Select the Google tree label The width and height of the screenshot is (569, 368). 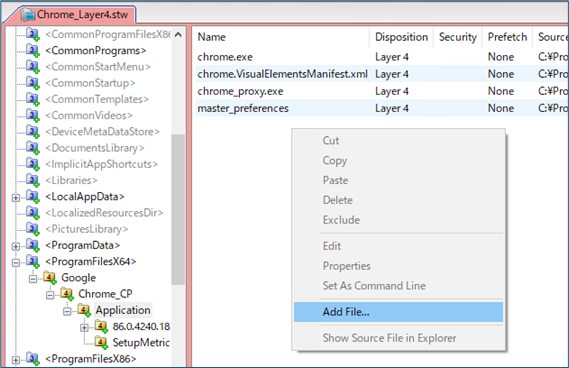pyautogui.click(x=79, y=278)
